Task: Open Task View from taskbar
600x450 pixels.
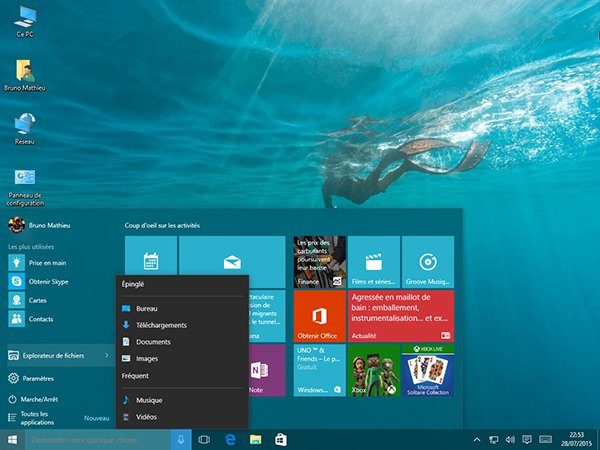Action: click(204, 440)
